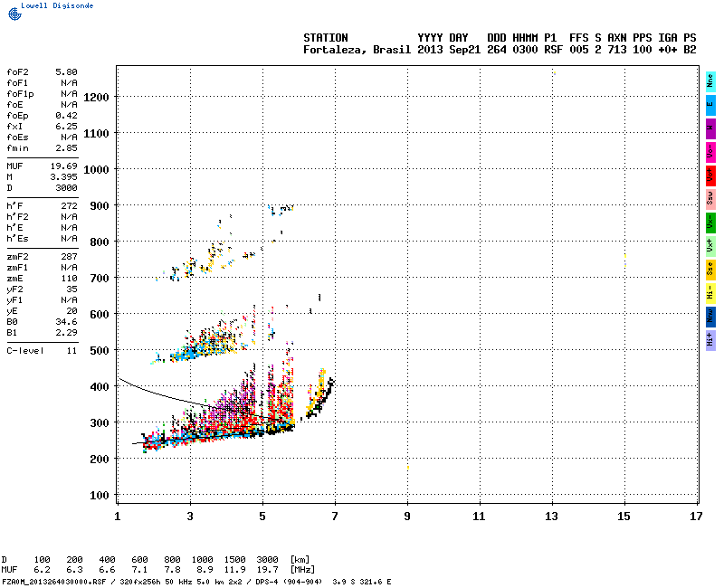Pick the magenta Vo- legend swatch
Viewport: 724px width, 588px height.
(x=710, y=151)
